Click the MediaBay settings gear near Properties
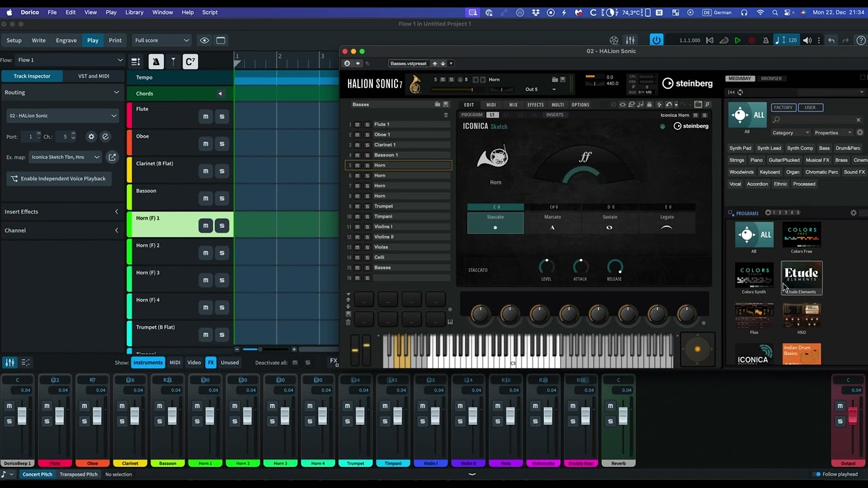The width and height of the screenshot is (868, 488). (860, 133)
